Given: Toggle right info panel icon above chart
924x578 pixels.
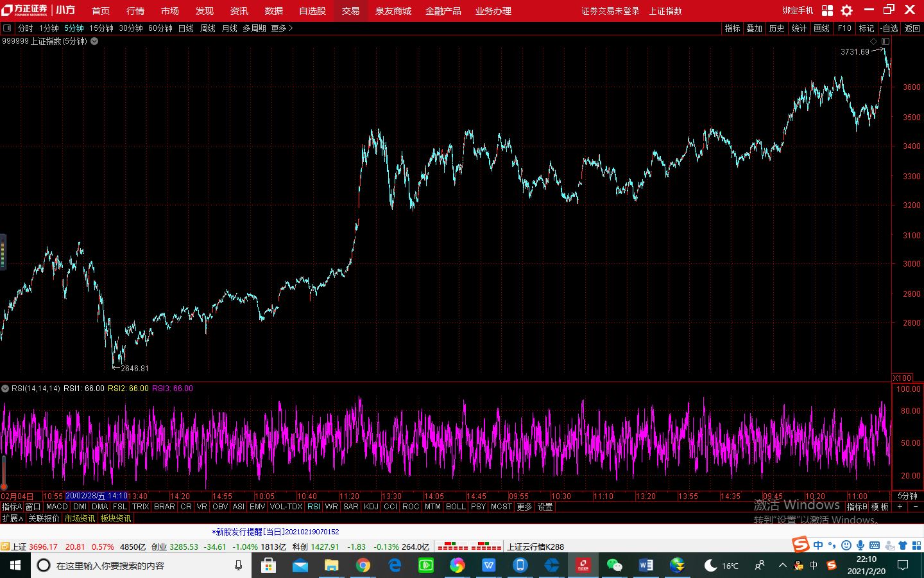Looking at the screenshot, I should (x=886, y=41).
